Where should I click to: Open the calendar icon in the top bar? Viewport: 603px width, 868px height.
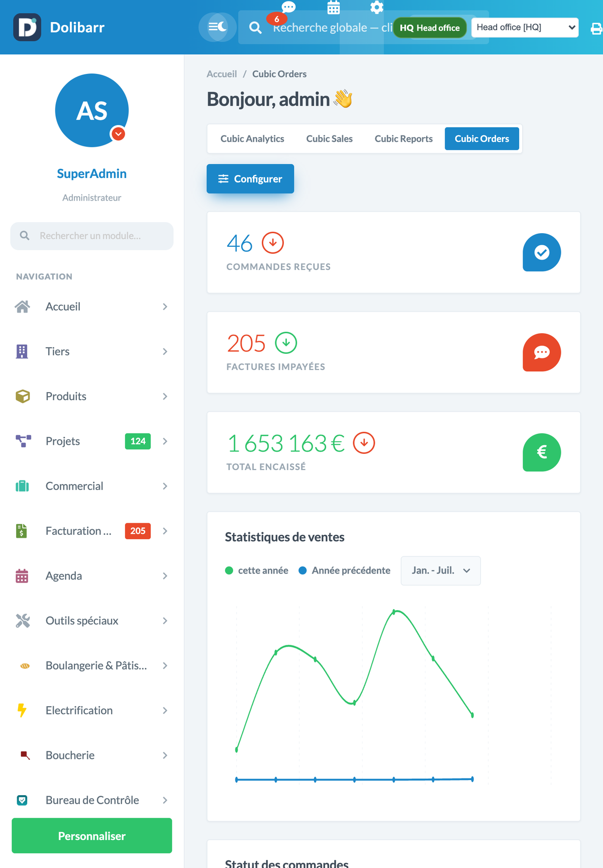334,8
